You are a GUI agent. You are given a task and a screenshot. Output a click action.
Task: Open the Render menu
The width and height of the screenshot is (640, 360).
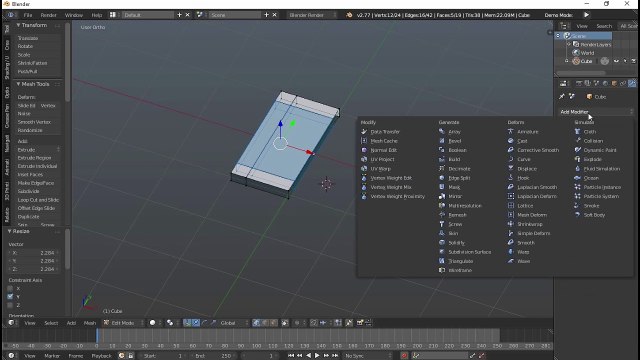pos(49,15)
